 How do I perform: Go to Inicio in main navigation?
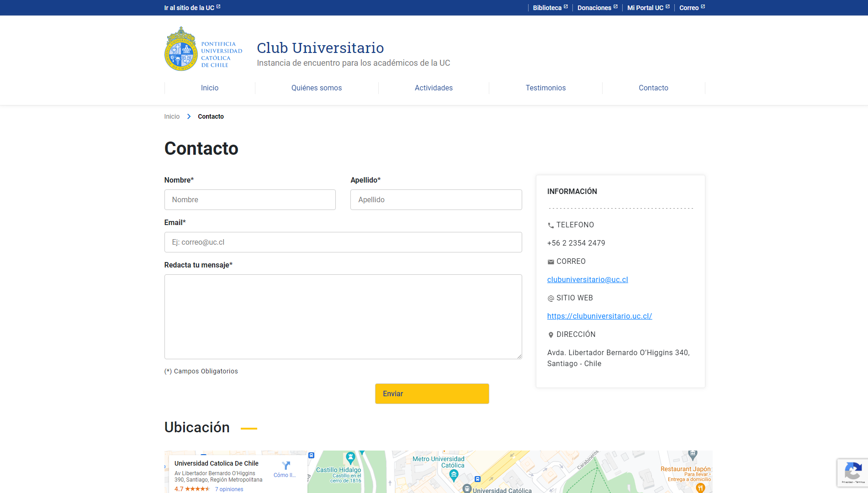[210, 88]
